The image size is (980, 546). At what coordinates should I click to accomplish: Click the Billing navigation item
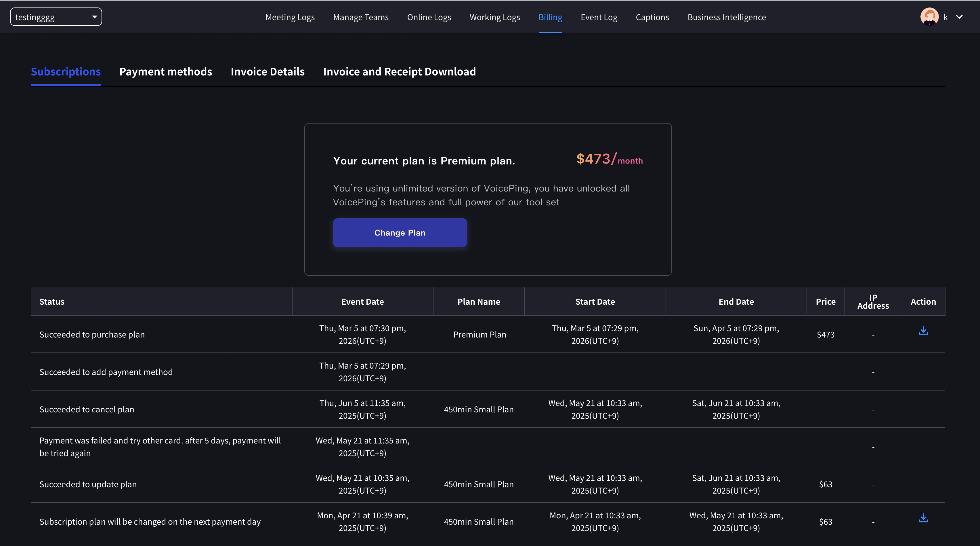[550, 17]
